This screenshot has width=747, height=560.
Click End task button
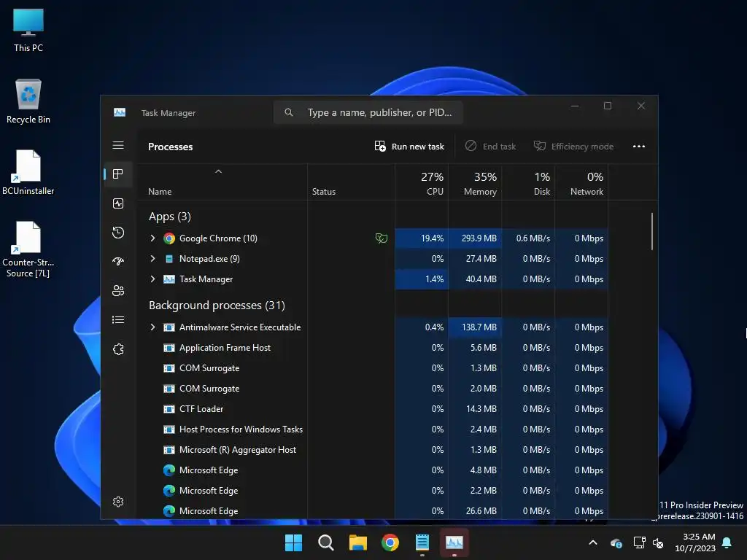491,146
